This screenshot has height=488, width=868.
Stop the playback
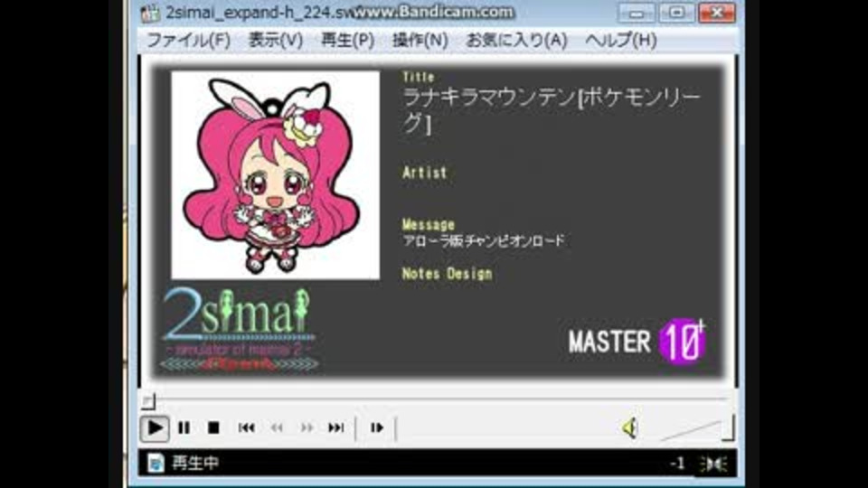click(x=213, y=427)
